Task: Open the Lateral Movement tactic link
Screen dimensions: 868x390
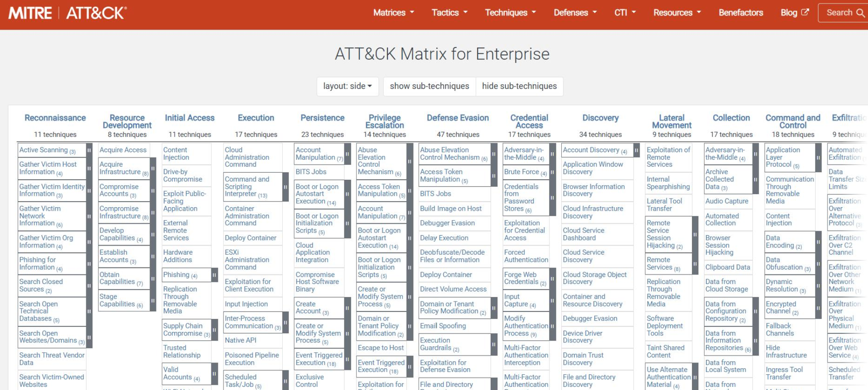Action: (x=672, y=121)
